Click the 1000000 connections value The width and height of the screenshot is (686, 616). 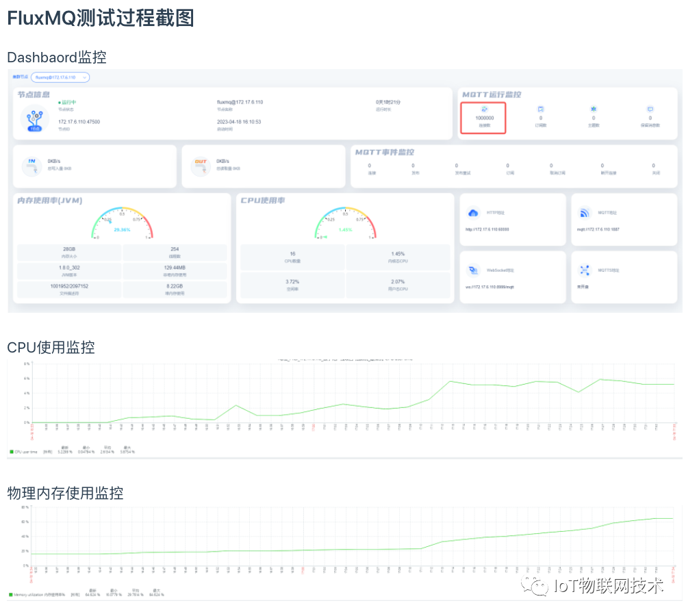point(484,118)
